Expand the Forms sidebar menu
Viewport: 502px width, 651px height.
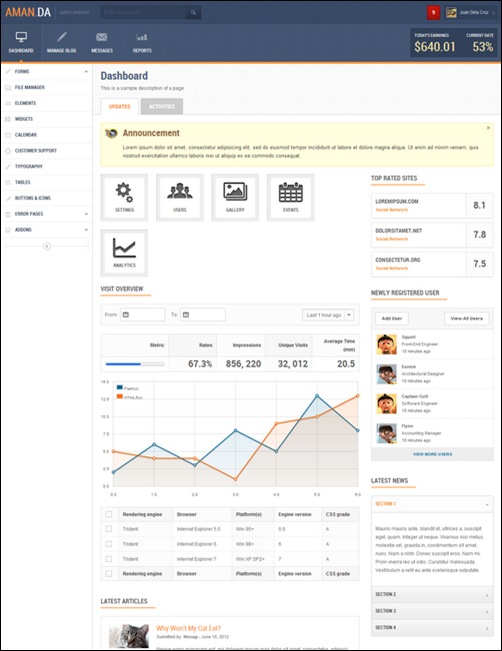coord(47,71)
